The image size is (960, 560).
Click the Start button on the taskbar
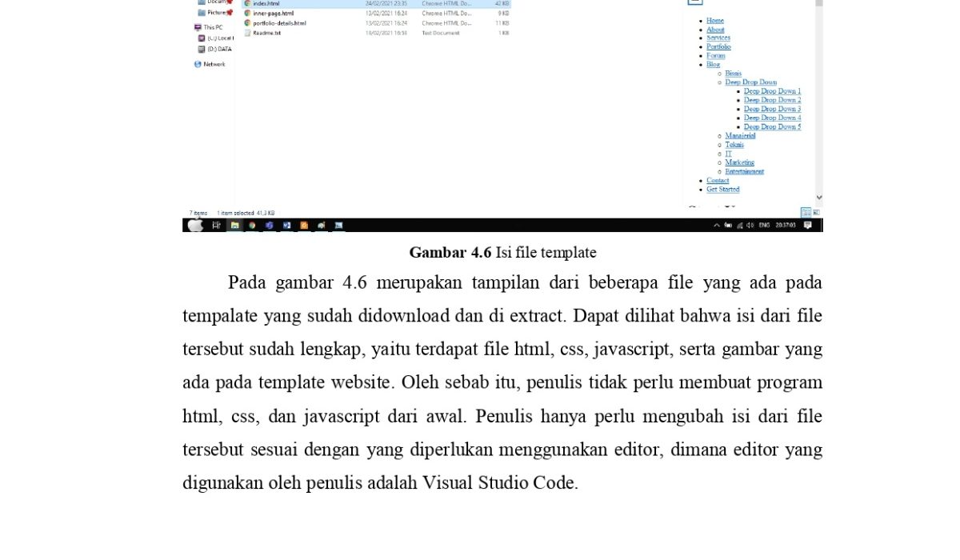tap(195, 226)
